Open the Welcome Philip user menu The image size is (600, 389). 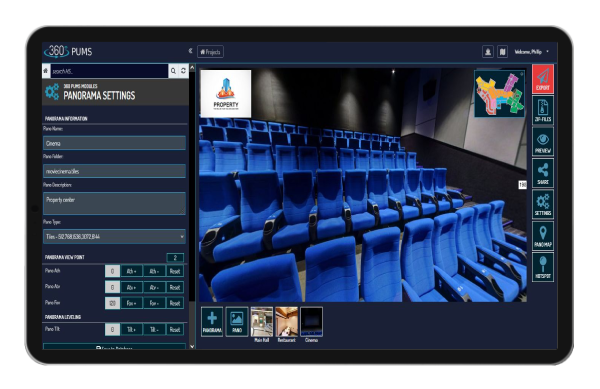click(532, 52)
